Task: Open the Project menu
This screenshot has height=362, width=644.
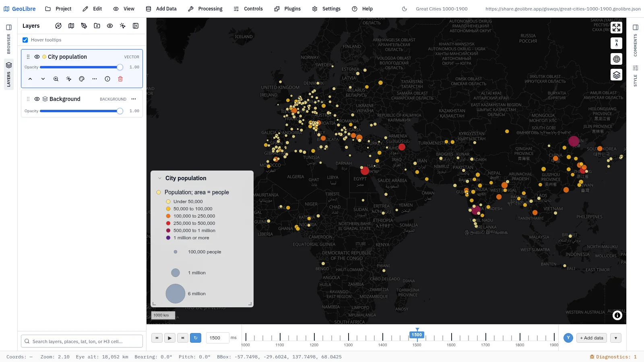Action: coord(58,9)
